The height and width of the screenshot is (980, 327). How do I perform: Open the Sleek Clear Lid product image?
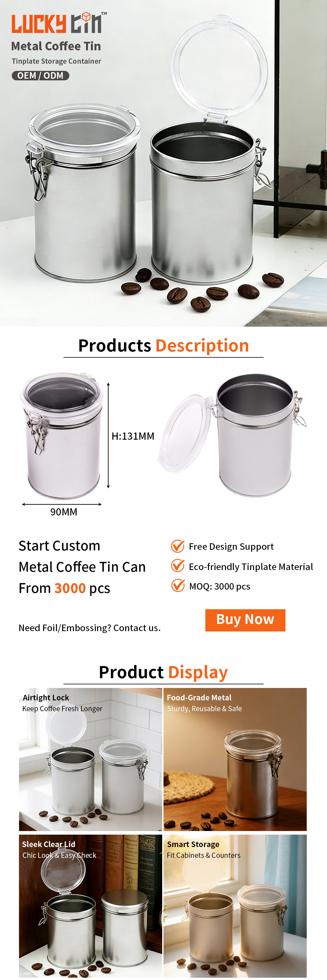[x=91, y=906]
